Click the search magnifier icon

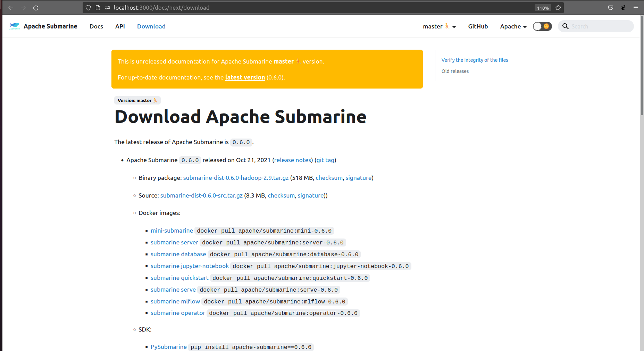(x=565, y=26)
